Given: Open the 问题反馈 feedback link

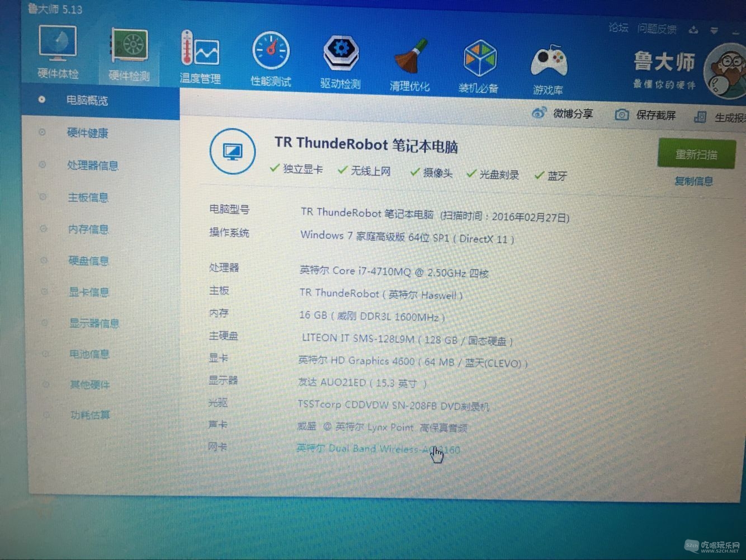Looking at the screenshot, I should pos(657,29).
